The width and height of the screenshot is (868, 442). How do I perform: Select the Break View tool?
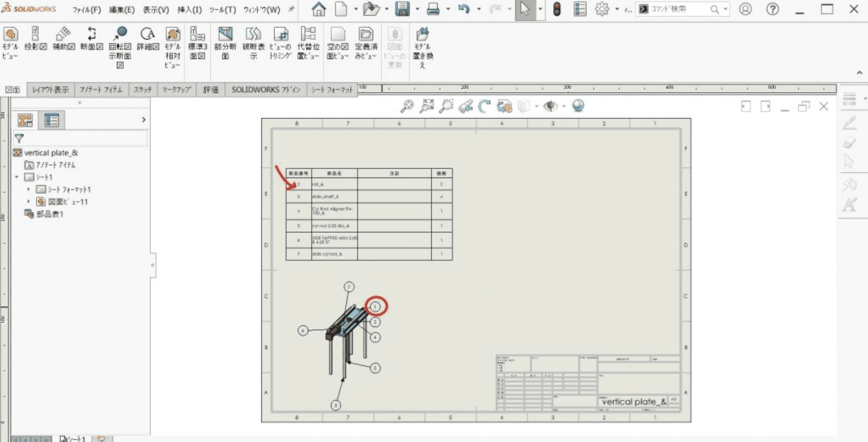point(253,42)
